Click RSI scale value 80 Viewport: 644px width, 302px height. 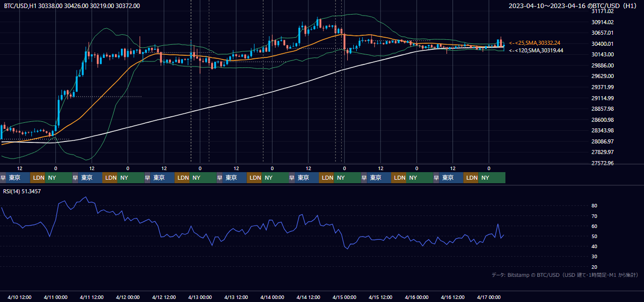tap(595, 206)
